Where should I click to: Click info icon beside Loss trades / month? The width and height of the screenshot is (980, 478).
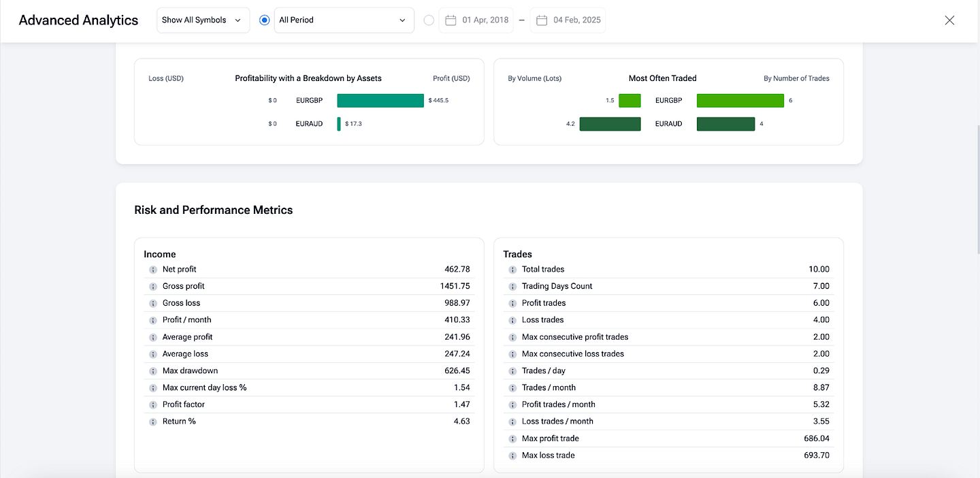pyautogui.click(x=512, y=421)
